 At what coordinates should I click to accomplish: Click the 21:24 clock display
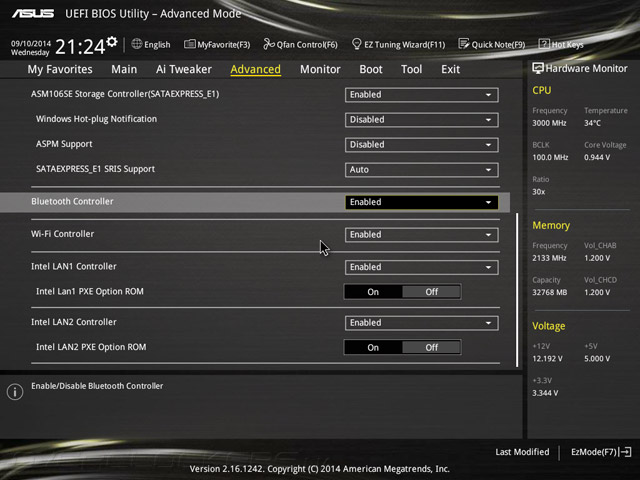point(80,47)
